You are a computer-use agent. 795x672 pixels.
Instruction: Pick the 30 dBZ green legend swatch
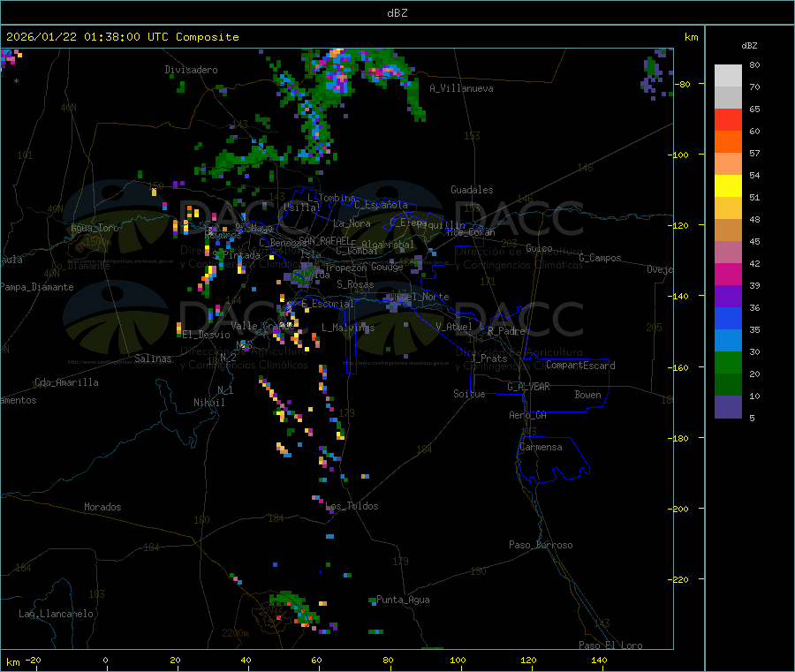click(728, 362)
